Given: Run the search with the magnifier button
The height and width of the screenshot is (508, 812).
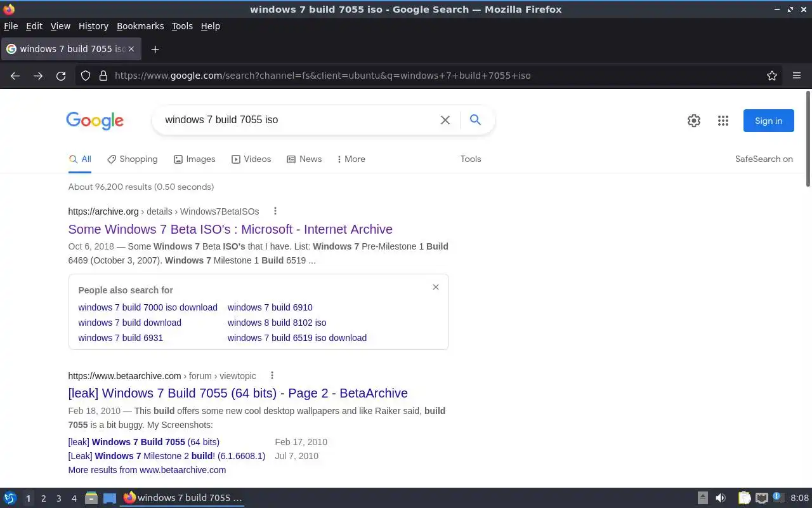Looking at the screenshot, I should pos(475,119).
